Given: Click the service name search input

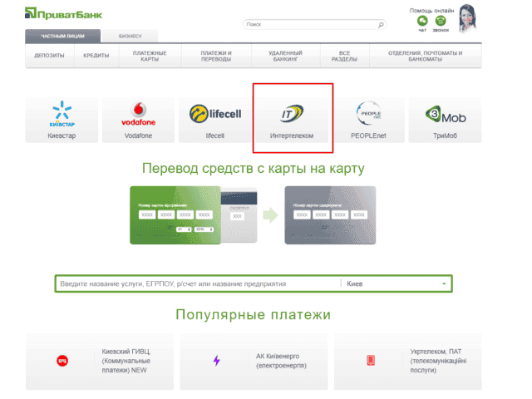Looking at the screenshot, I should [198, 283].
